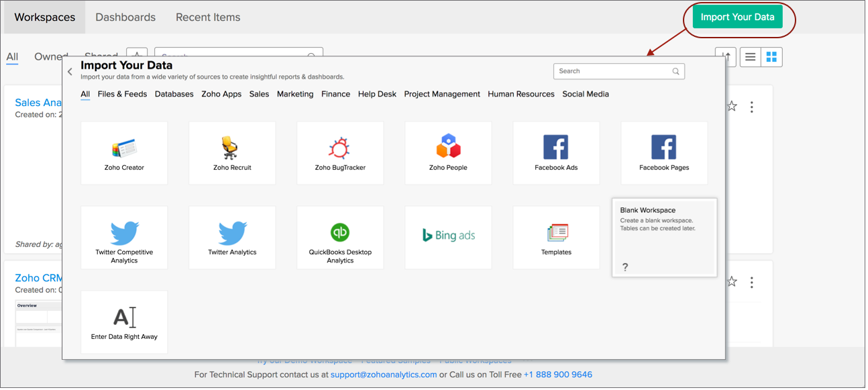Open the Zoho CRM workspace link
This screenshot has width=868, height=390.
click(x=38, y=278)
